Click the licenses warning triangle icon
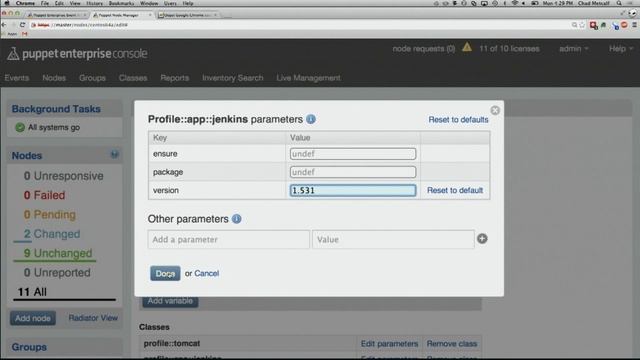The image size is (640, 360). click(x=467, y=47)
